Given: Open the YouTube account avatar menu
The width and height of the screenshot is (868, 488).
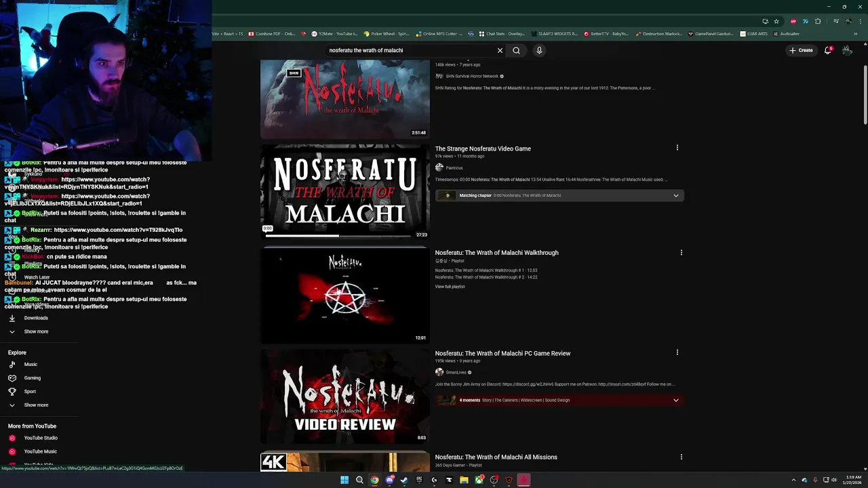Looking at the screenshot, I should coord(847,50).
